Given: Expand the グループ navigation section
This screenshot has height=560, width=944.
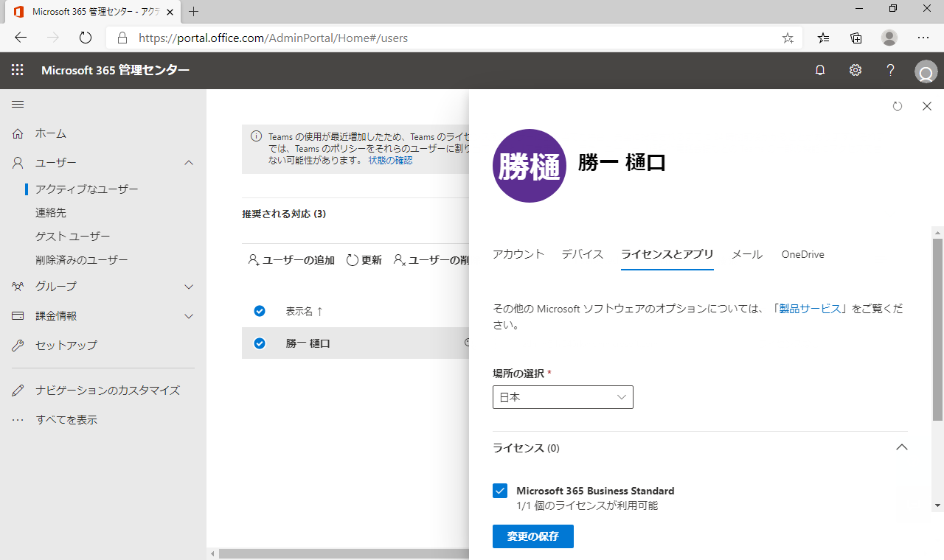Looking at the screenshot, I should tap(189, 286).
